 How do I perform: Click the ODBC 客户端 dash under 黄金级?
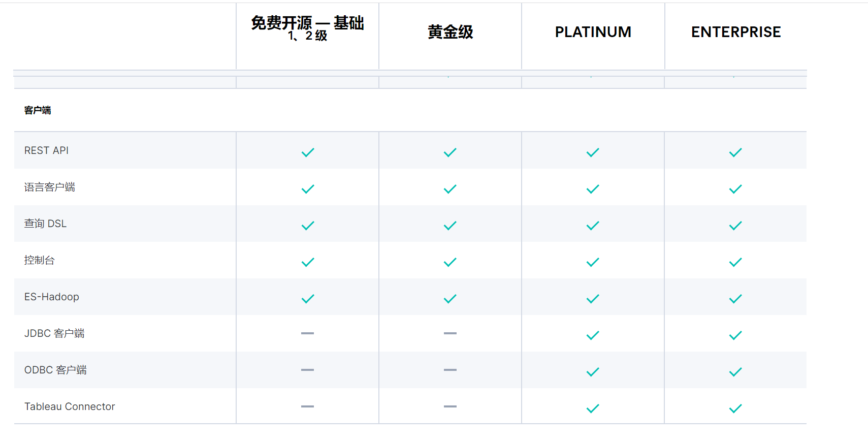pos(450,370)
